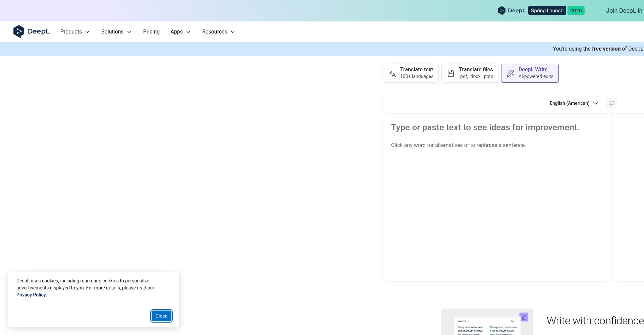
Task: Open English (American) language selector
Action: (x=574, y=103)
